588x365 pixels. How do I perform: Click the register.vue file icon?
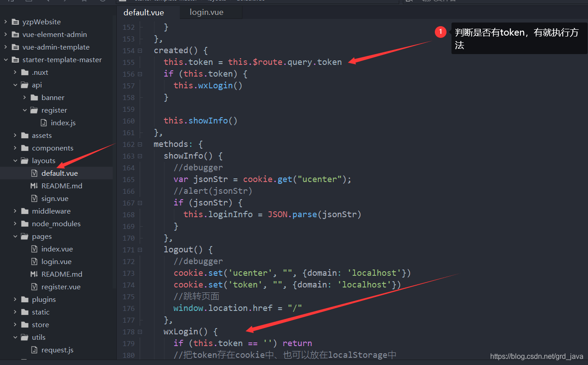coord(34,287)
